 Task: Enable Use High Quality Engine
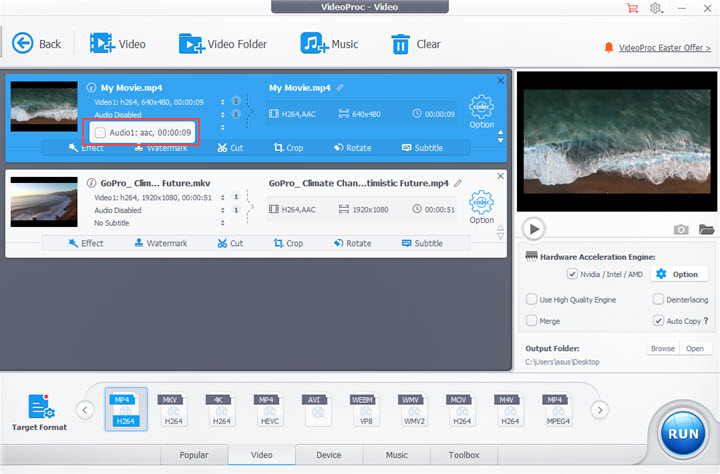click(x=531, y=299)
